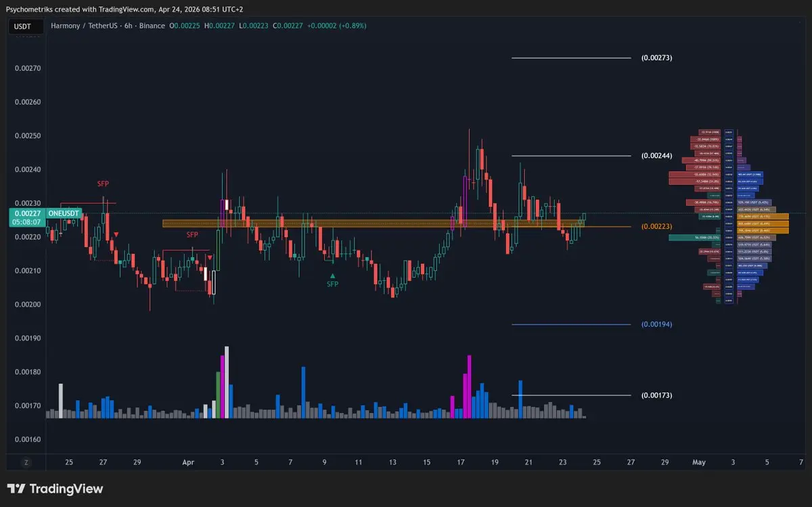Screen dimensions: 812x507
Task: Select the blue (0.00194) level label
Action: [x=656, y=325]
